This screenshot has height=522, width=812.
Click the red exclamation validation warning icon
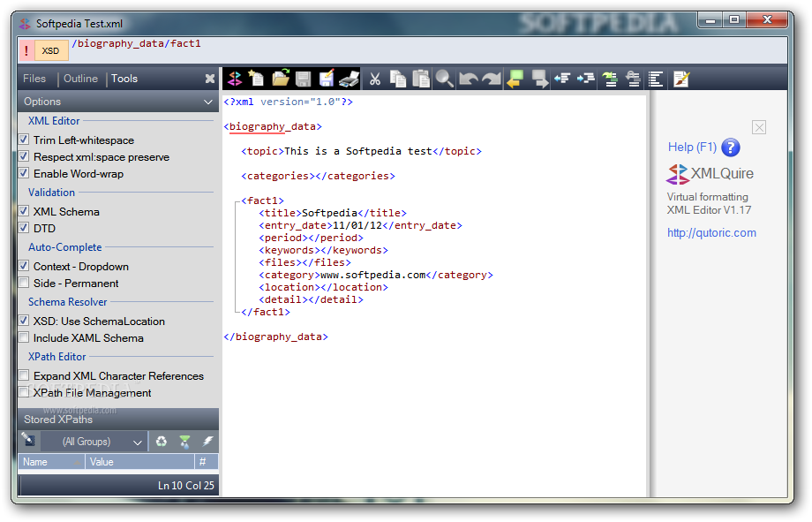click(x=26, y=50)
